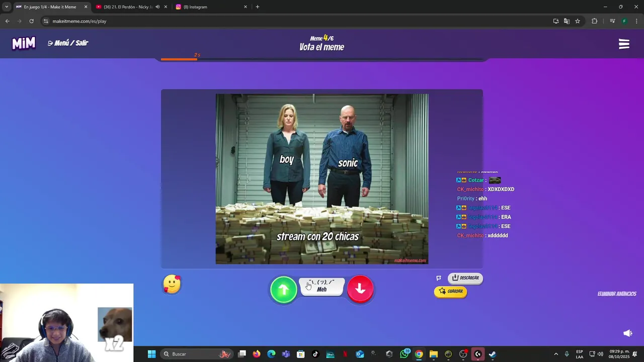Open the install app icon
The image size is (644, 362).
556,21
